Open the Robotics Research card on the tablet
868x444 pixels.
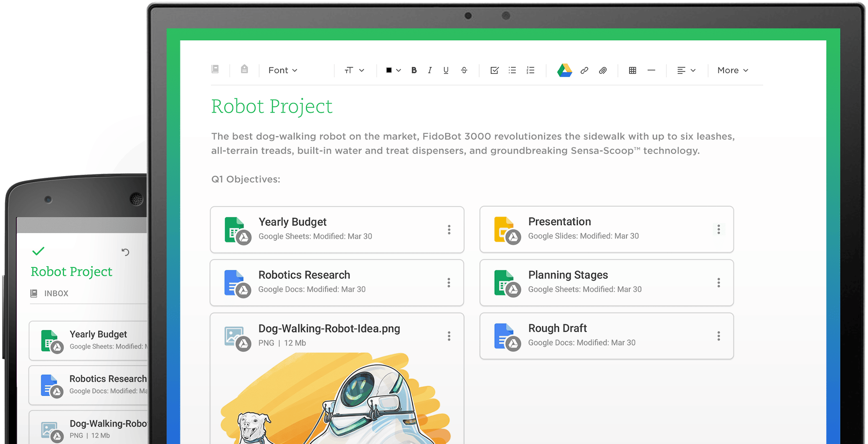337,283
